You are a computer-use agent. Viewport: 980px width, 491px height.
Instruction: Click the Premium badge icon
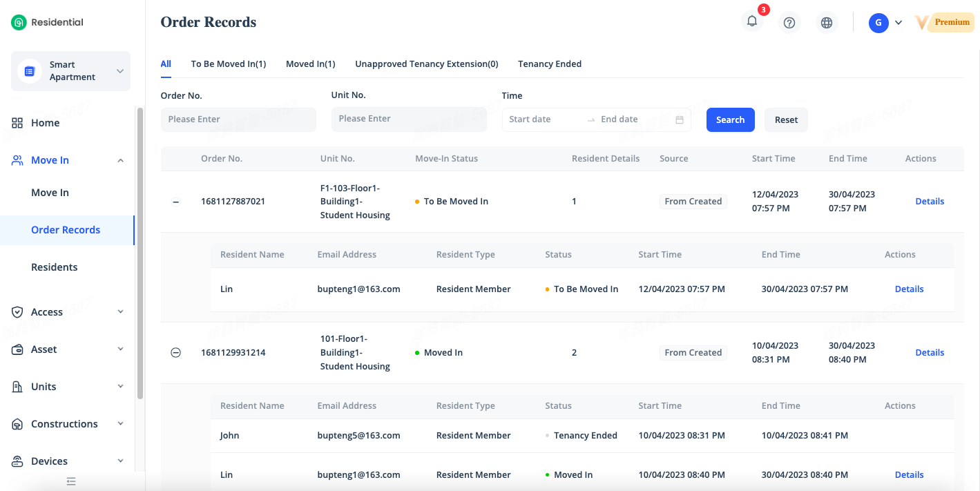(x=944, y=22)
